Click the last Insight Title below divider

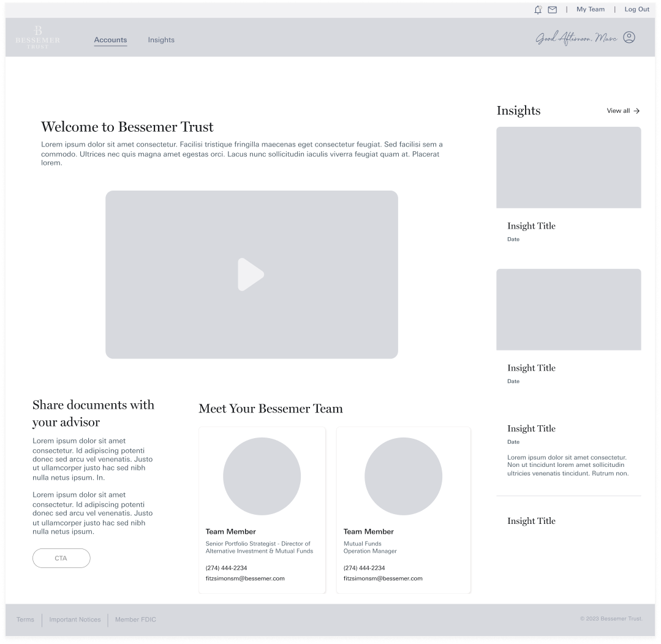click(x=531, y=521)
